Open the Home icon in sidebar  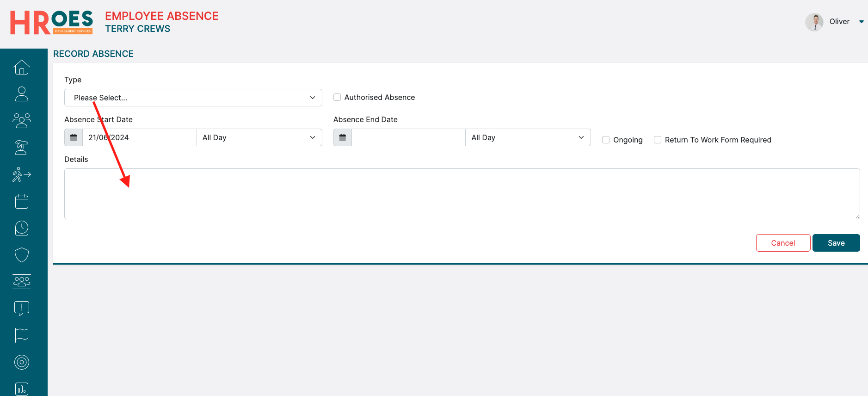coord(22,68)
